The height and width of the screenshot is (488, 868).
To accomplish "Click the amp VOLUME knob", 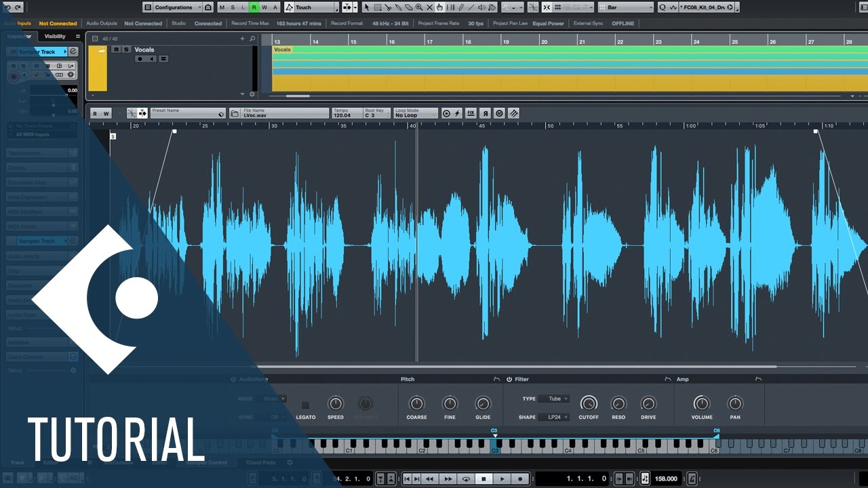I will pyautogui.click(x=702, y=404).
